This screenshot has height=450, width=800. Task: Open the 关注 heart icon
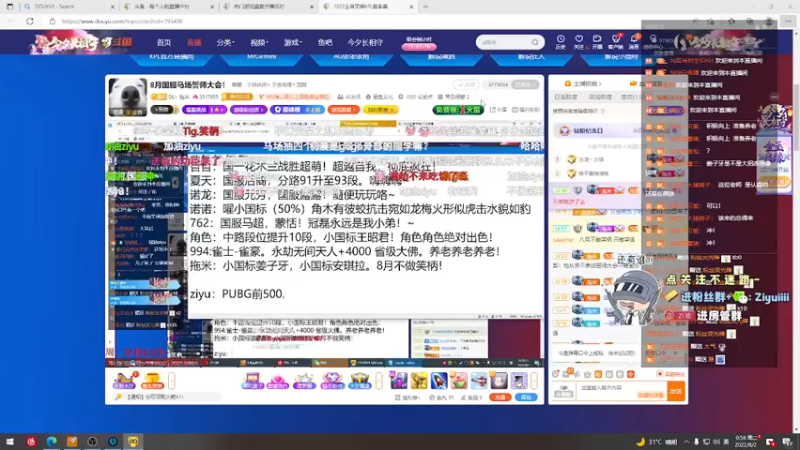coord(579,42)
